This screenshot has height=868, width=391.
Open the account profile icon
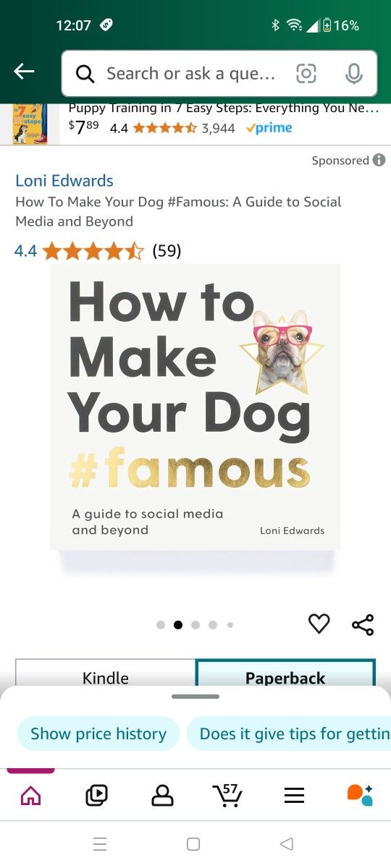pos(162,796)
